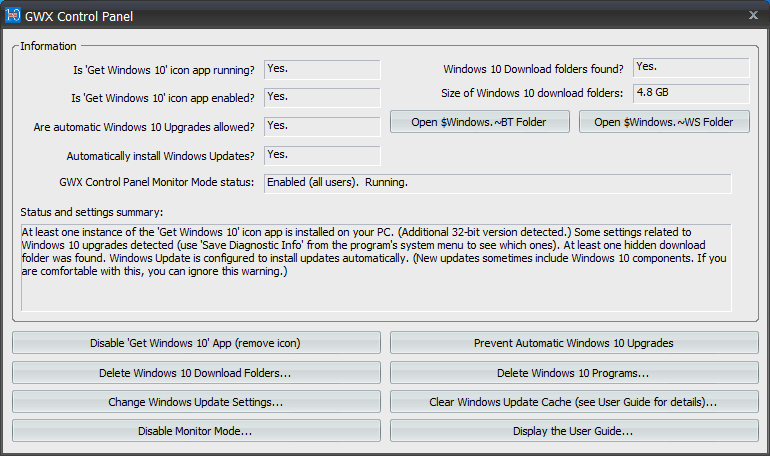The height and width of the screenshot is (456, 770).
Task: Open Change Windows Update Settings
Action: point(196,402)
